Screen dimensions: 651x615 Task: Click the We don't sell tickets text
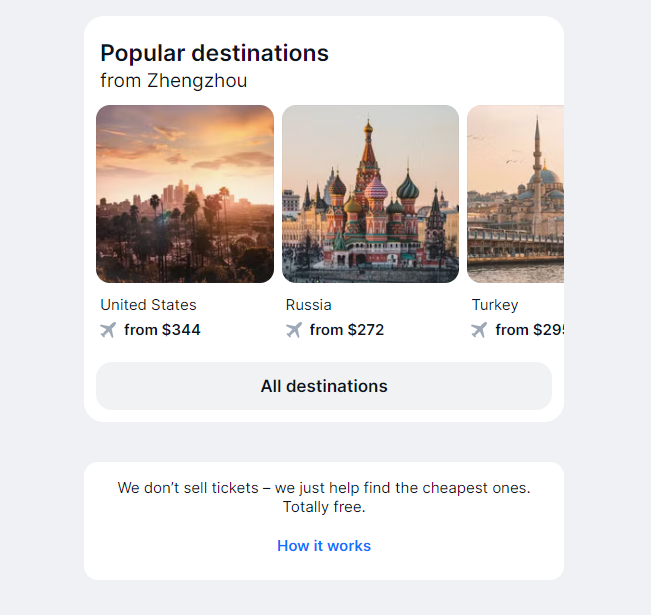(324, 488)
